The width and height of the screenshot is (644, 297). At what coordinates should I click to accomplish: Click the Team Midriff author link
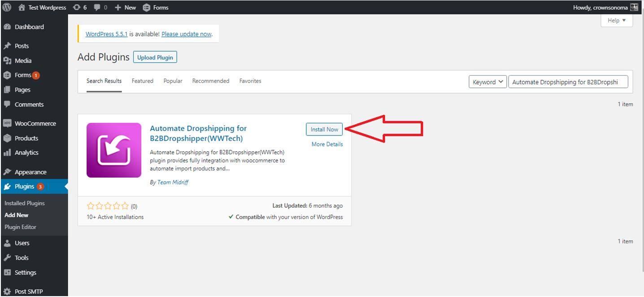[173, 183]
